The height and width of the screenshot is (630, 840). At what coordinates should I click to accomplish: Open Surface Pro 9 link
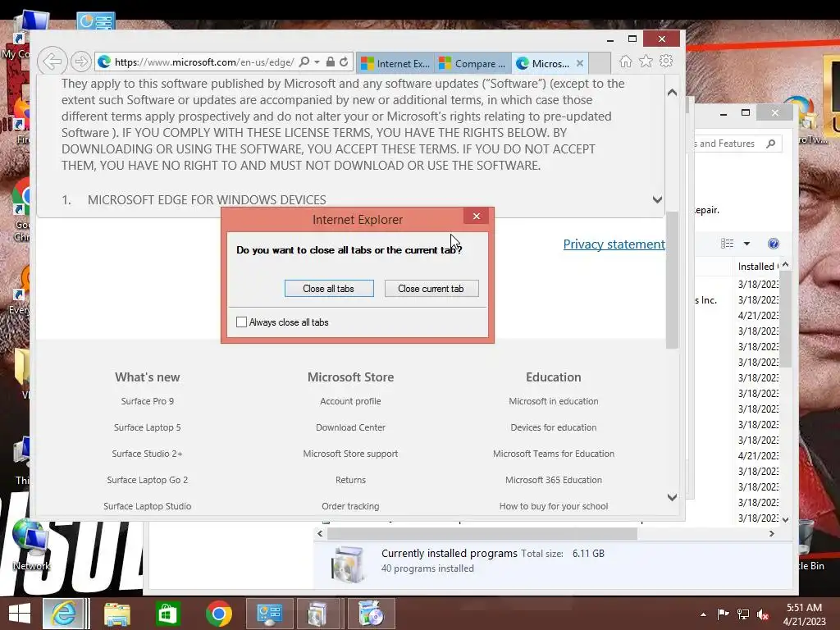148,400
